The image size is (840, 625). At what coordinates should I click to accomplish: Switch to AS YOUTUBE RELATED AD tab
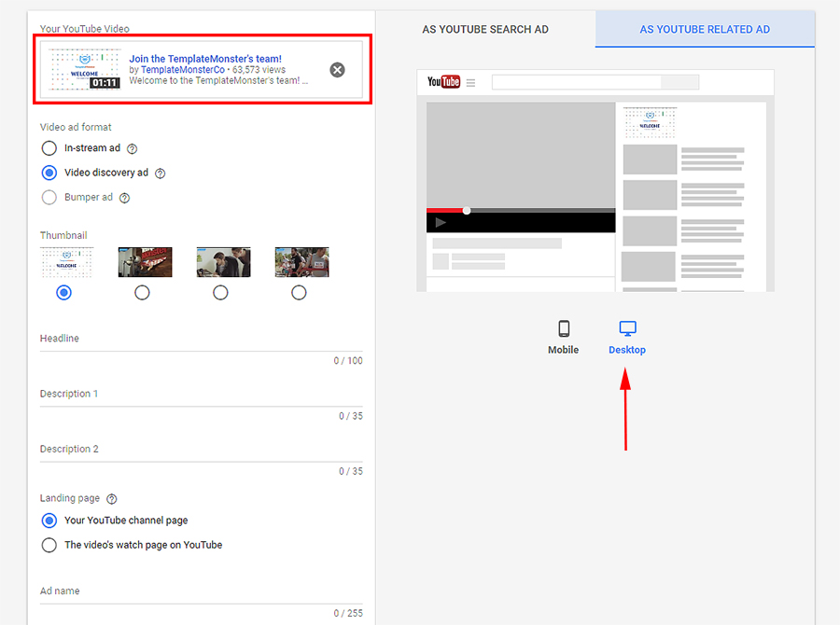pyautogui.click(x=705, y=30)
